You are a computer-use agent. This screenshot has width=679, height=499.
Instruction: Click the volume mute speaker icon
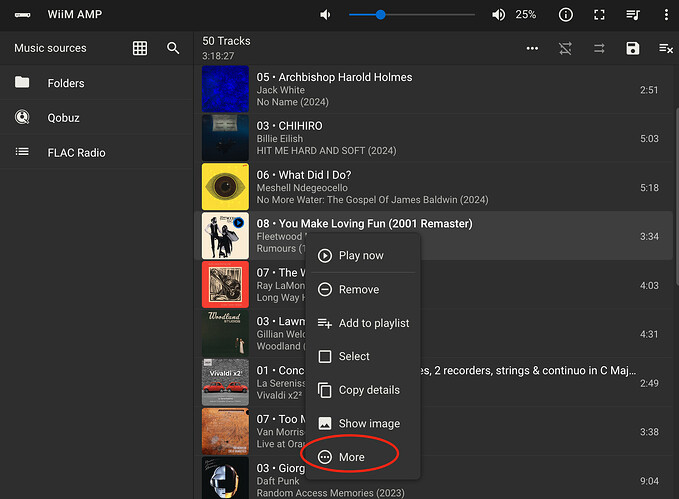(x=325, y=15)
